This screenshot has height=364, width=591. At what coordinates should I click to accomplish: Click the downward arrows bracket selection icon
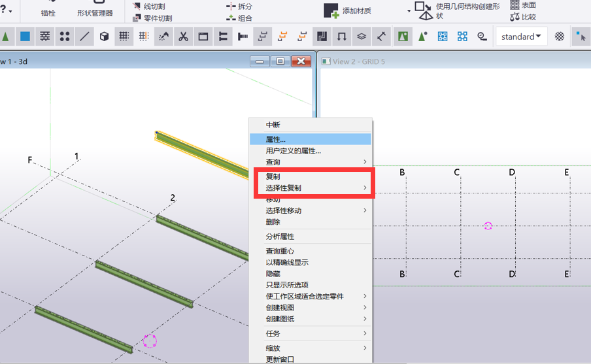341,37
